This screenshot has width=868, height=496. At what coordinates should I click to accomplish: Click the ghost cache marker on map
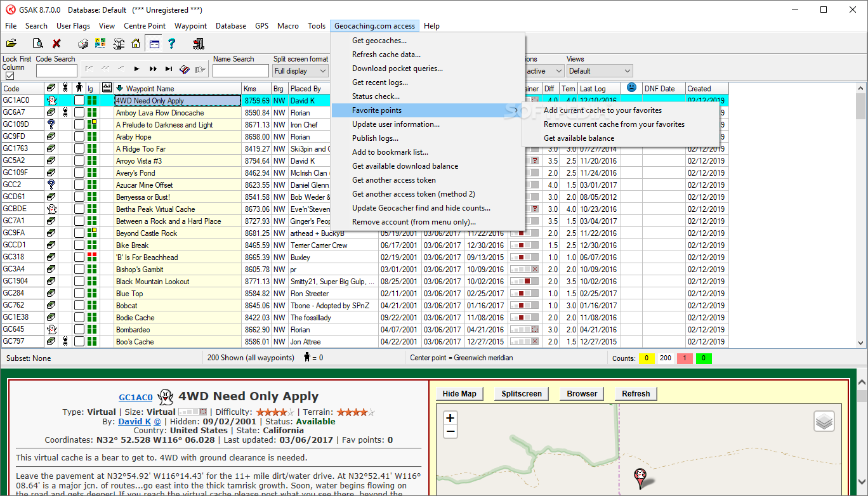640,477
